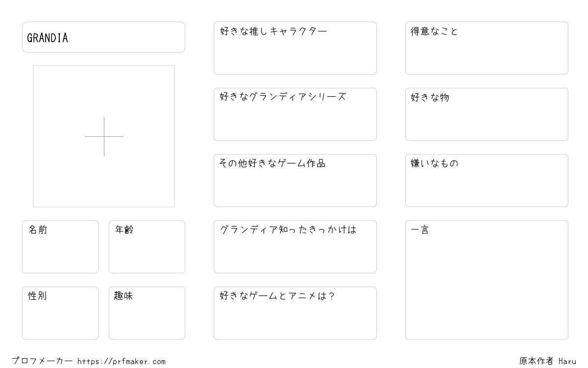Select the 名前 name field
The height and width of the screenshot is (368, 588).
pos(60,247)
